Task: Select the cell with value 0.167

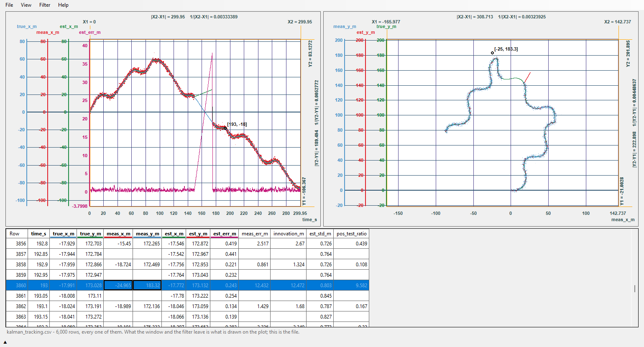Action: (x=352, y=306)
